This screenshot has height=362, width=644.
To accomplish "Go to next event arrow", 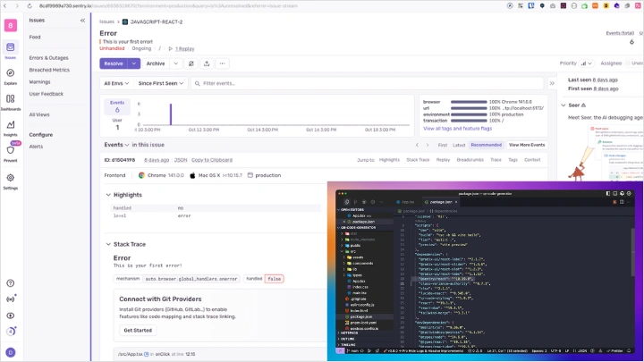I will click(x=428, y=145).
